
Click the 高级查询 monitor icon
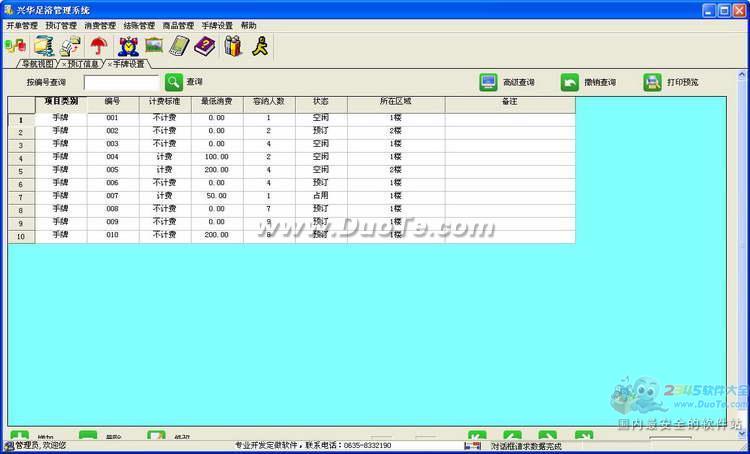point(488,82)
